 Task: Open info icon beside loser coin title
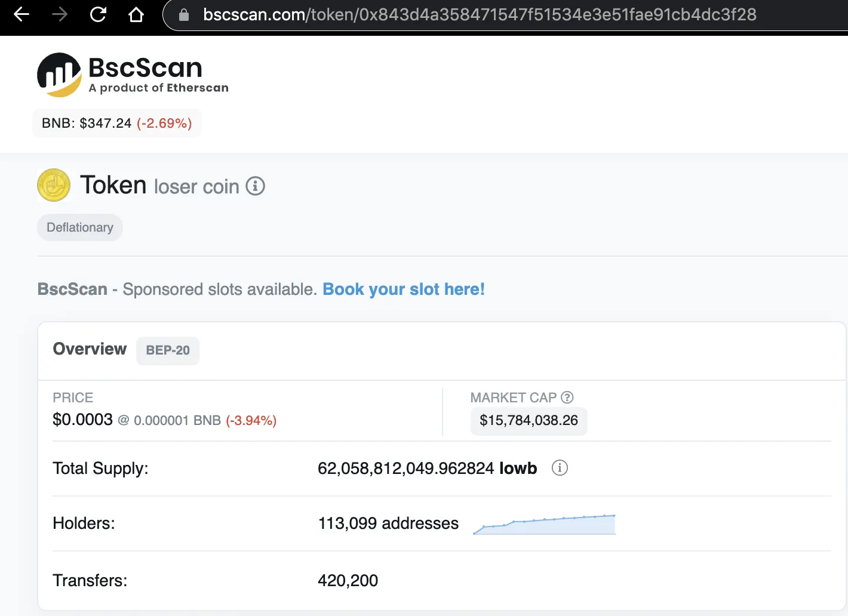point(256,186)
